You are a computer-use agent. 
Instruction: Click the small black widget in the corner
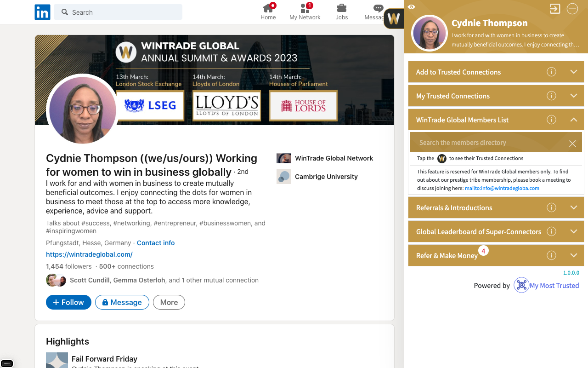click(7, 363)
